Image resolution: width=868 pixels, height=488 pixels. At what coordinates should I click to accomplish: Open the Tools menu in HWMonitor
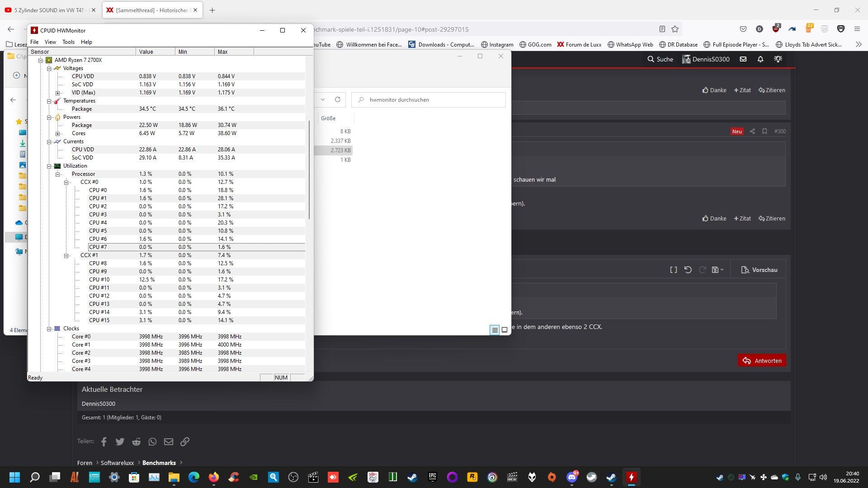click(x=68, y=42)
